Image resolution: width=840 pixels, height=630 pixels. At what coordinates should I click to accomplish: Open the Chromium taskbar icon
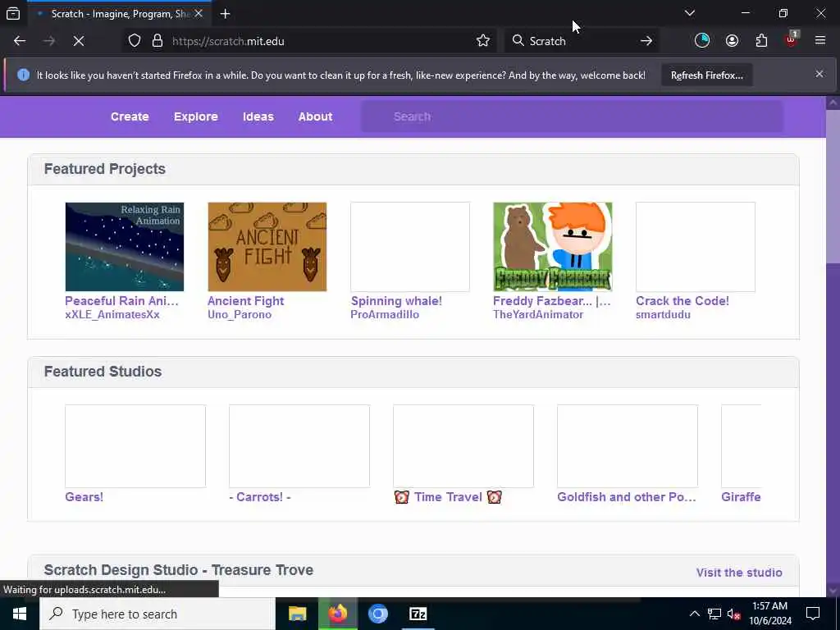click(377, 614)
